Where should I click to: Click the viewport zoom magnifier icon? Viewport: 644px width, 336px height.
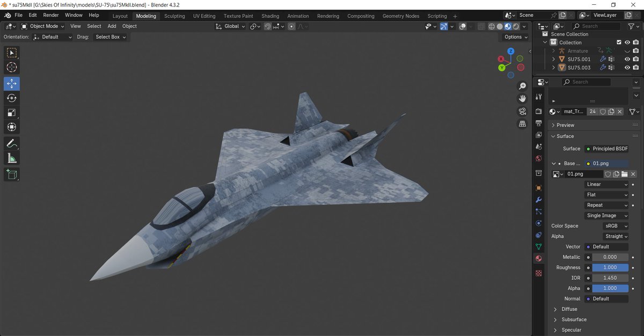click(x=522, y=86)
